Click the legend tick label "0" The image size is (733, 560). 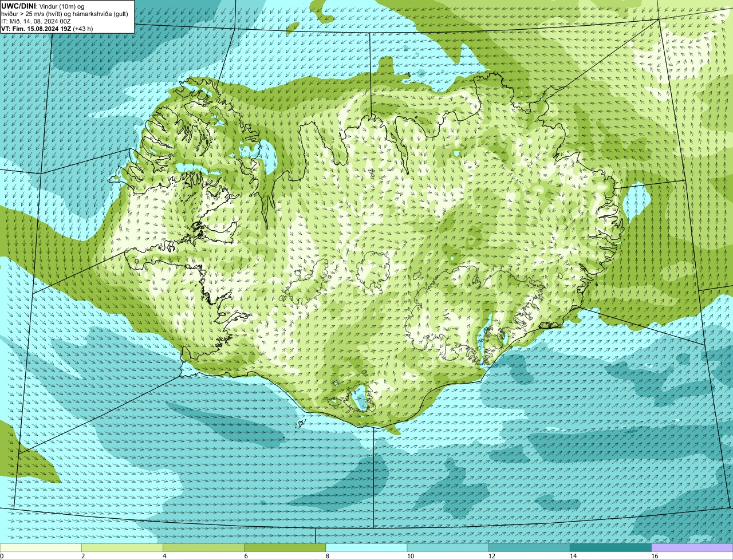[2, 556]
